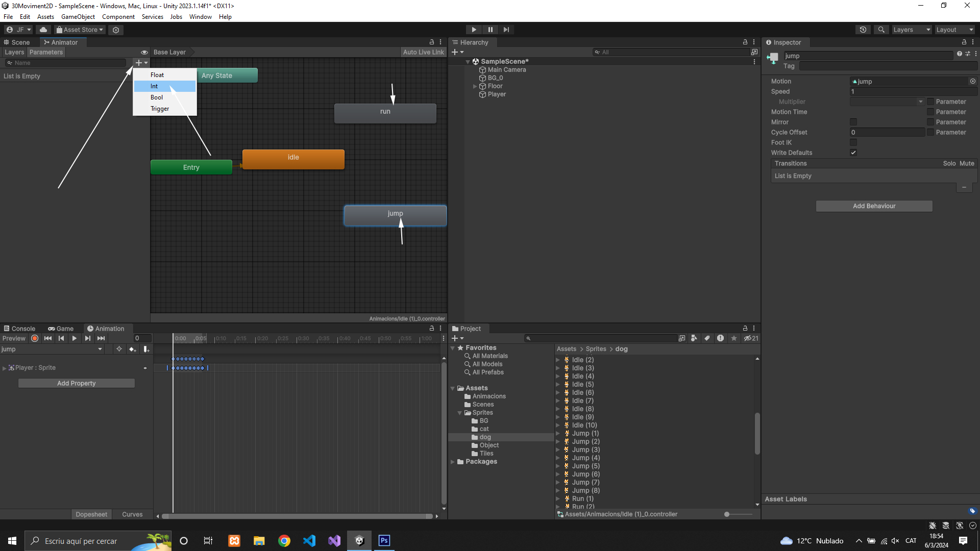Go to next keyframe in Animation panel

(x=88, y=338)
